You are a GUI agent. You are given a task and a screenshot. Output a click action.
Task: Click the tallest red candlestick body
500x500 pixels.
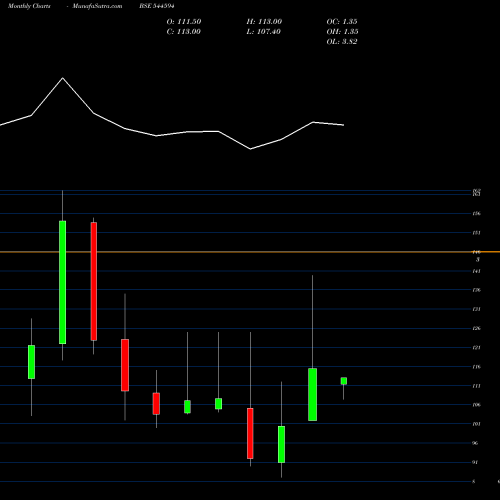pyautogui.click(x=94, y=282)
